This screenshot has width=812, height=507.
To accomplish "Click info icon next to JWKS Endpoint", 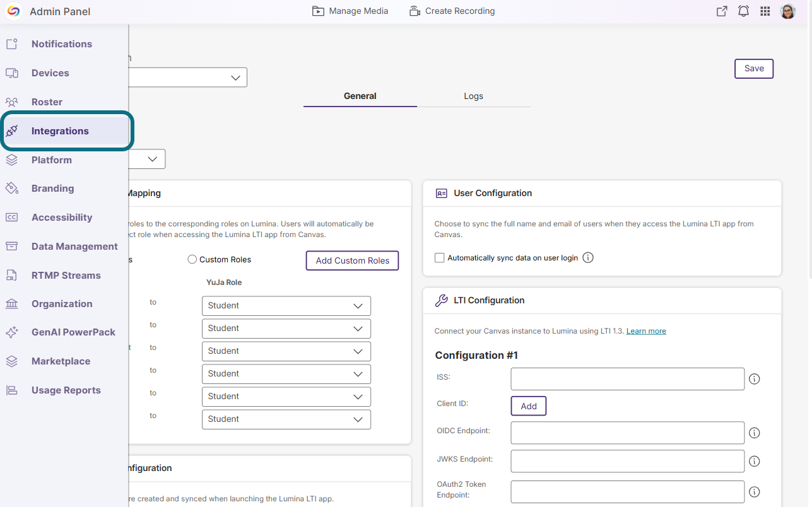I will 754,462.
